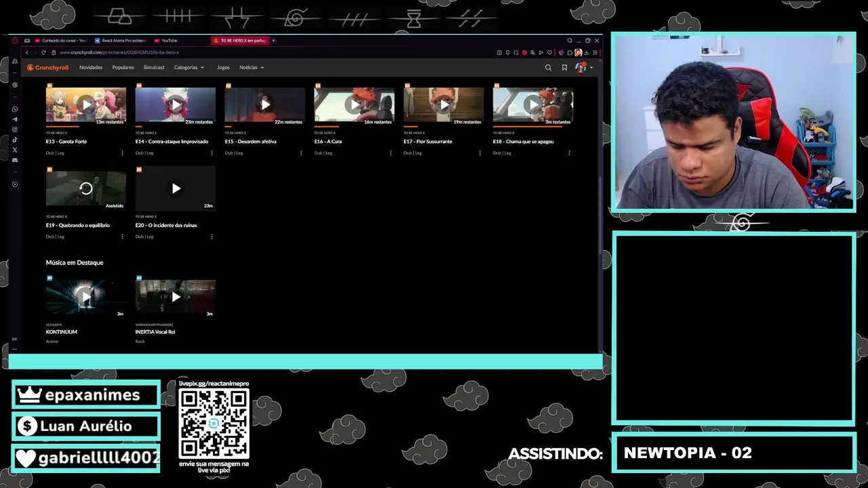Viewport: 868px width, 488px height.
Task: Open Discord in the Opera sidebar
Action: coord(15,160)
